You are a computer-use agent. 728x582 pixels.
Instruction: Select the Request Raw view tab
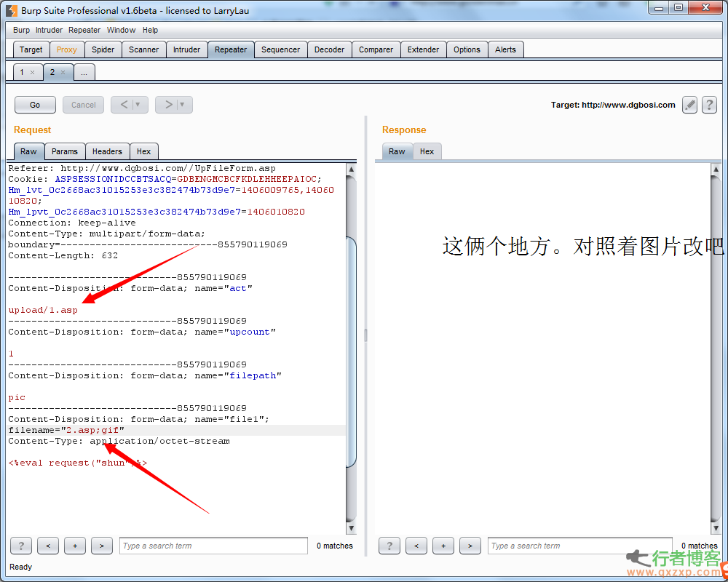pos(29,151)
